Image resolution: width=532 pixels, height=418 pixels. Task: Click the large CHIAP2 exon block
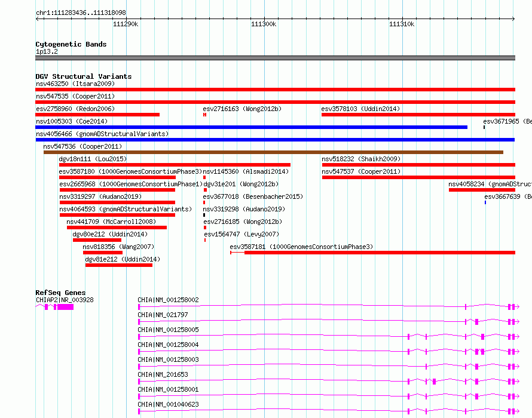pyautogui.click(x=66, y=307)
